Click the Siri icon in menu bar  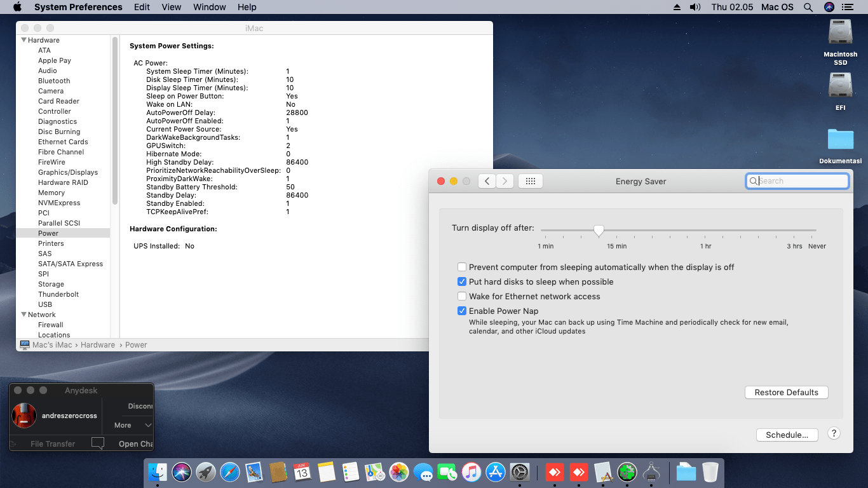click(x=829, y=7)
